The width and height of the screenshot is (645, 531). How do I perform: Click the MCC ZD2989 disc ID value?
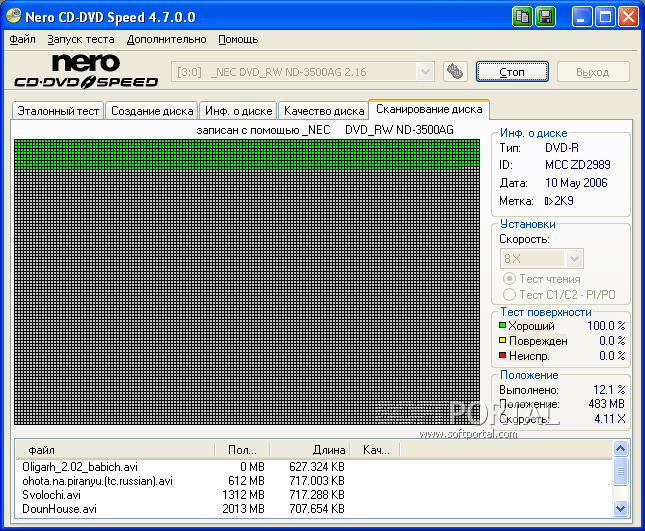[578, 165]
